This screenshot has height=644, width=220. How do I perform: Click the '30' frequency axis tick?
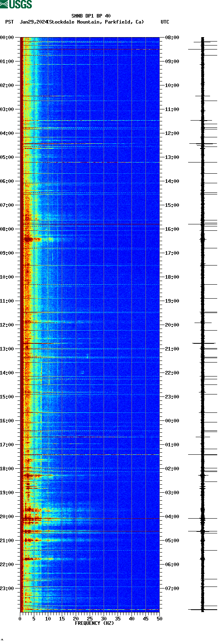104,619
